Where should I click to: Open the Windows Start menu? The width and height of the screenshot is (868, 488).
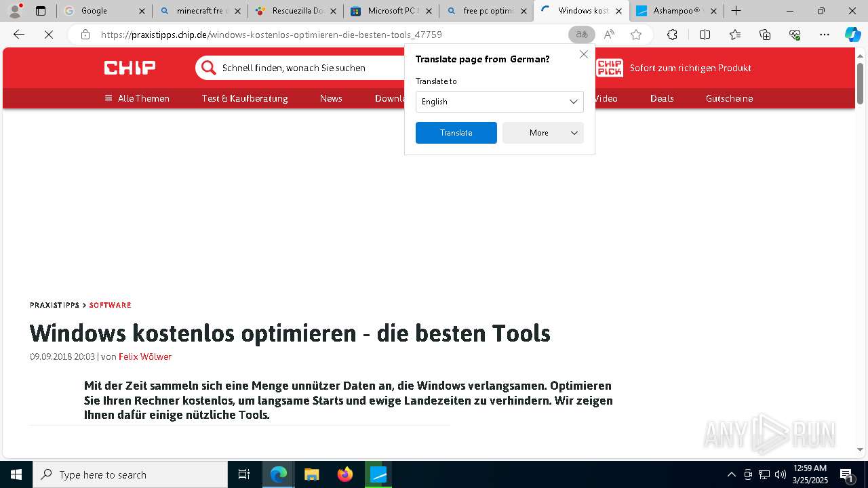point(16,474)
